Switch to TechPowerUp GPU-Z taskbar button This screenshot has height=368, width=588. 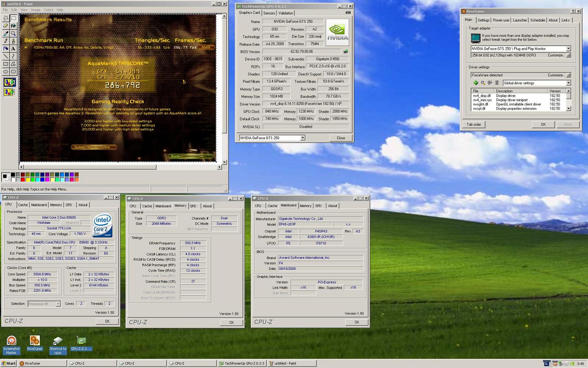tap(242, 363)
